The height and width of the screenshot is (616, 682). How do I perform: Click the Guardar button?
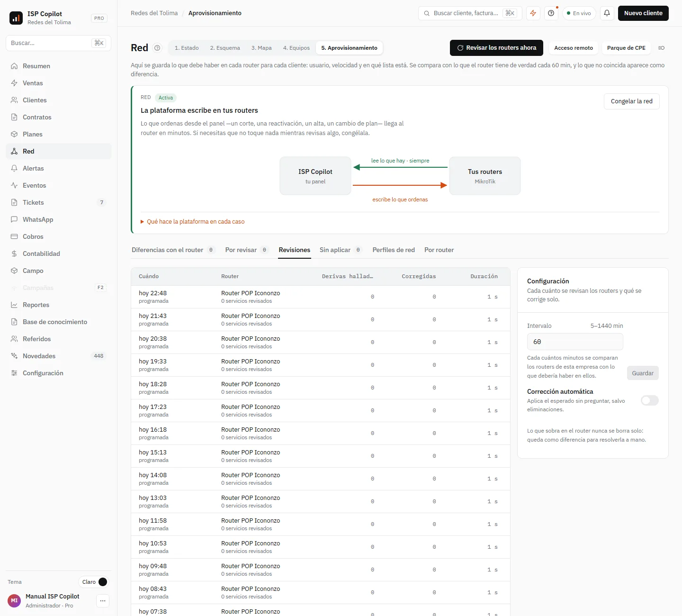643,373
